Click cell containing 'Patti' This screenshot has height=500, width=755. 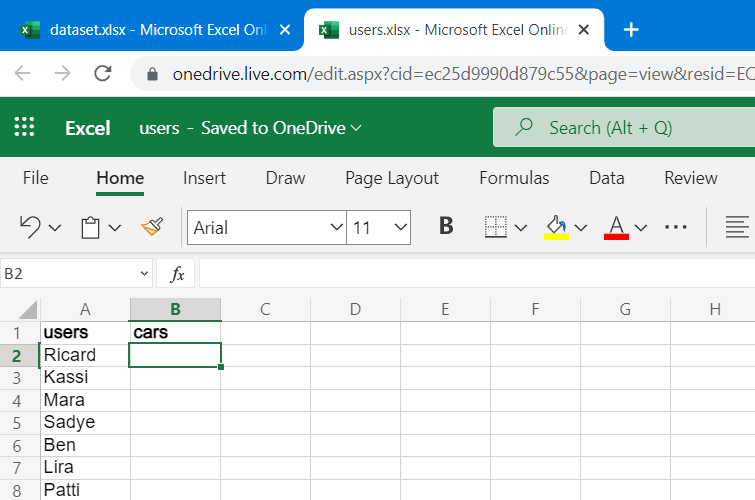coord(85,490)
